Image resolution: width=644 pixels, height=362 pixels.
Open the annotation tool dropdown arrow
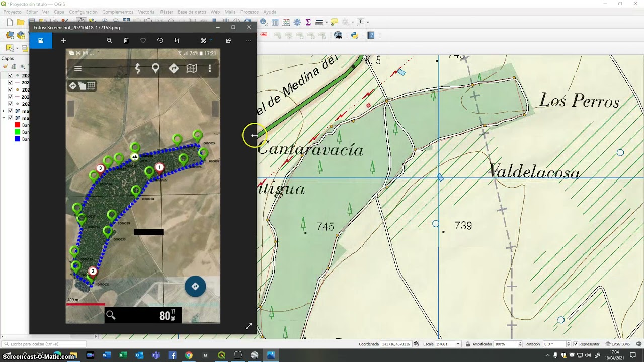coord(368,22)
